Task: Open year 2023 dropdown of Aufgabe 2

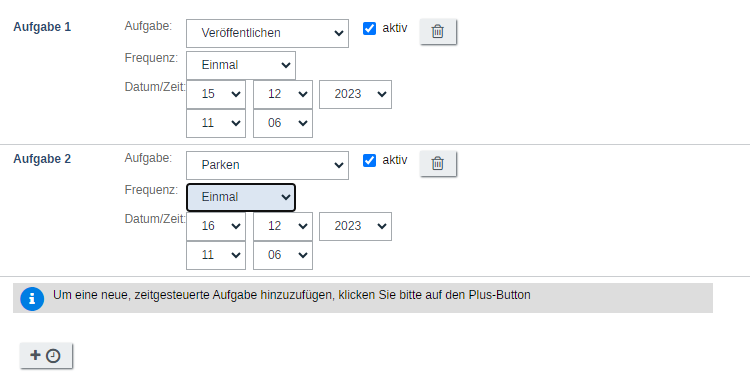Action: pos(355,226)
